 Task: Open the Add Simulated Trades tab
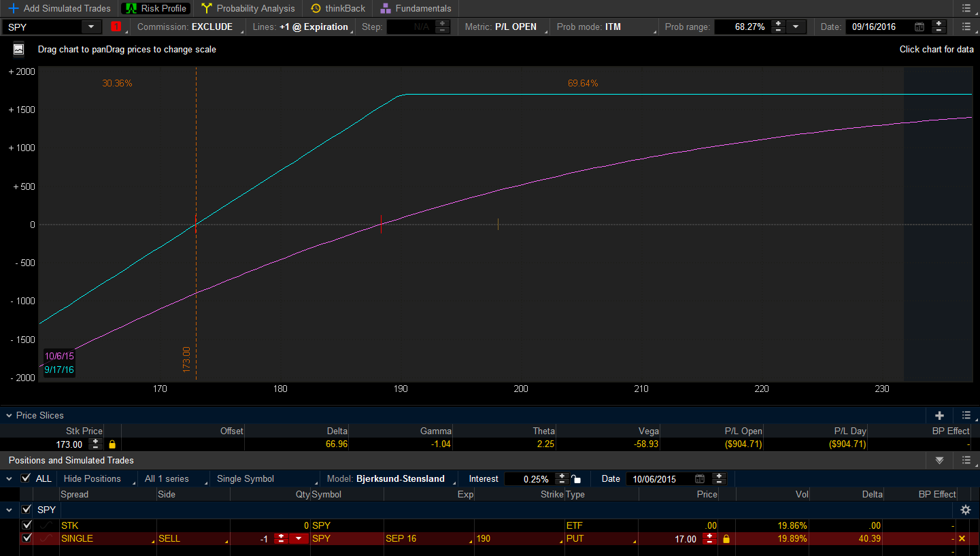59,8
